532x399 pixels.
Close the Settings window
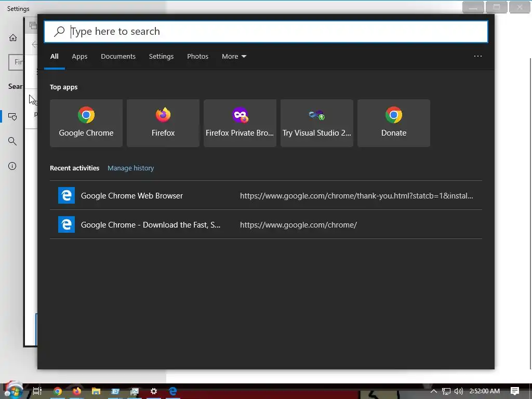[520, 7]
